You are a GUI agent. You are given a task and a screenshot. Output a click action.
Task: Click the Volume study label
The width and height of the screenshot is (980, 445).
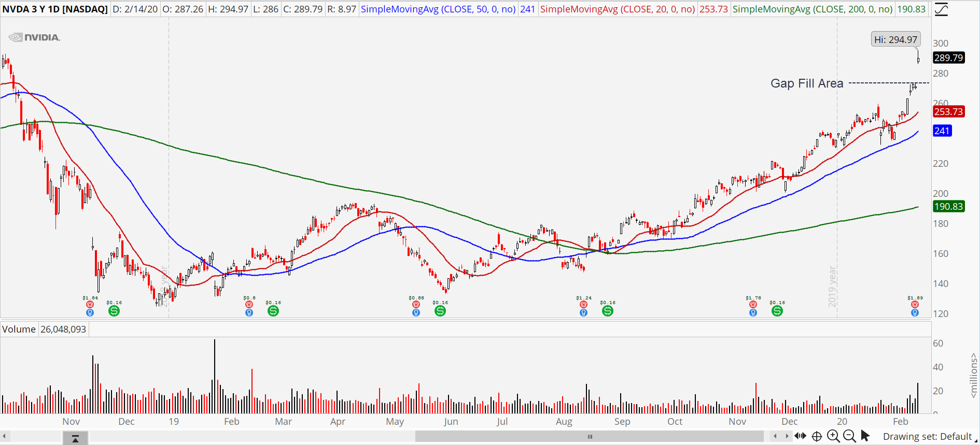click(x=19, y=329)
